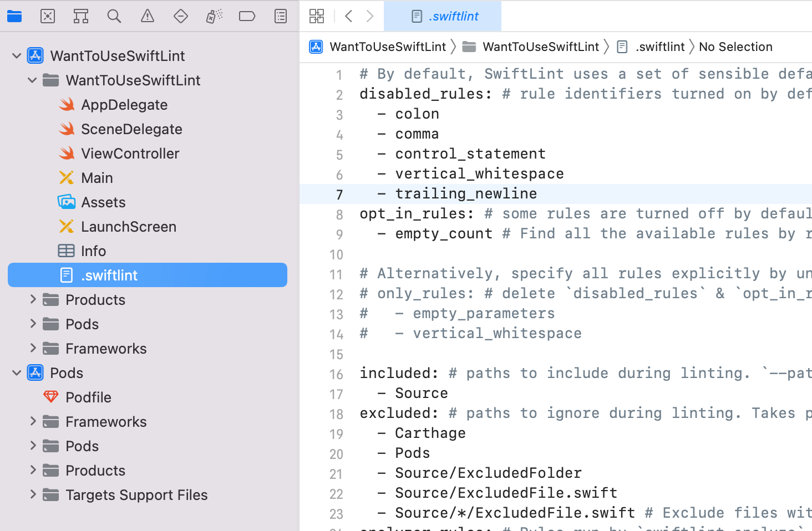Image resolution: width=812 pixels, height=531 pixels.
Task: Select the Pods project in navigator
Action: point(148,372)
